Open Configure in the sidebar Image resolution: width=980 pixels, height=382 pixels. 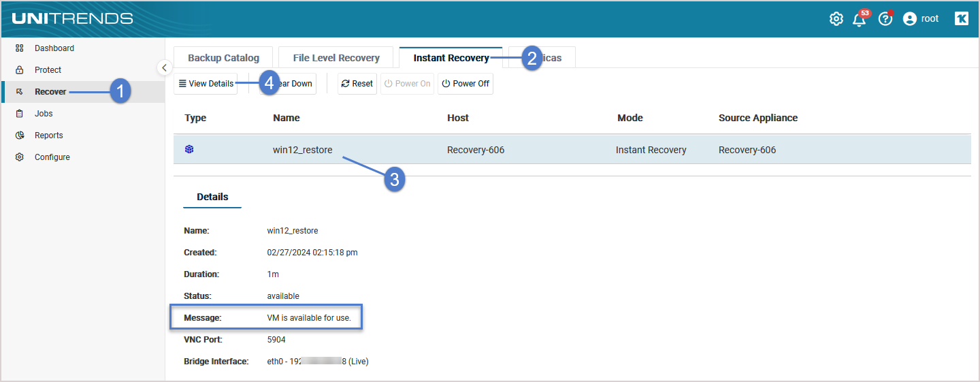pos(52,157)
